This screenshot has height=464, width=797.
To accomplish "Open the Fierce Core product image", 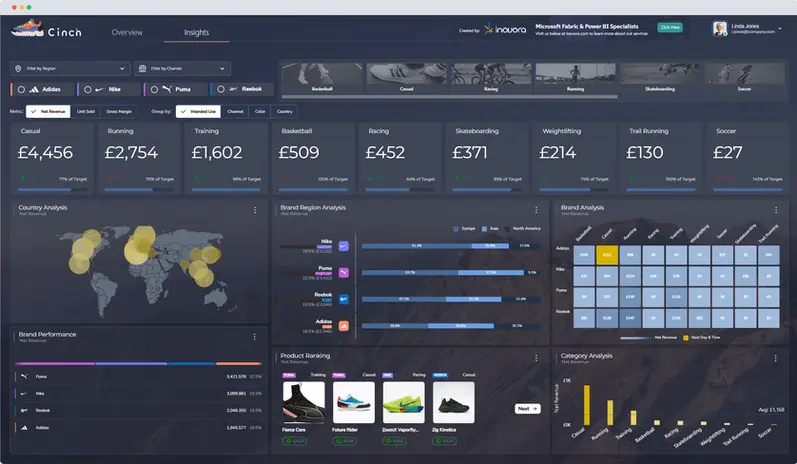I will (x=303, y=403).
